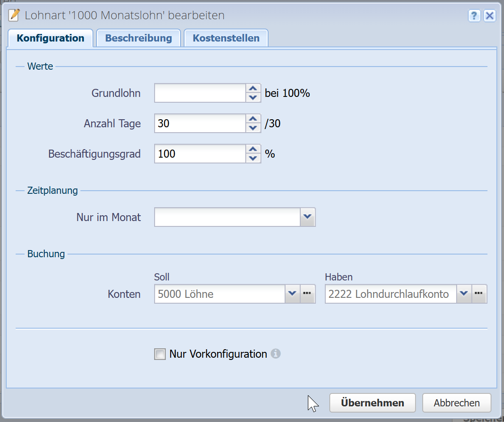This screenshot has width=504, height=422.
Task: Expand the Nur im Monat dropdown
Action: 307,217
